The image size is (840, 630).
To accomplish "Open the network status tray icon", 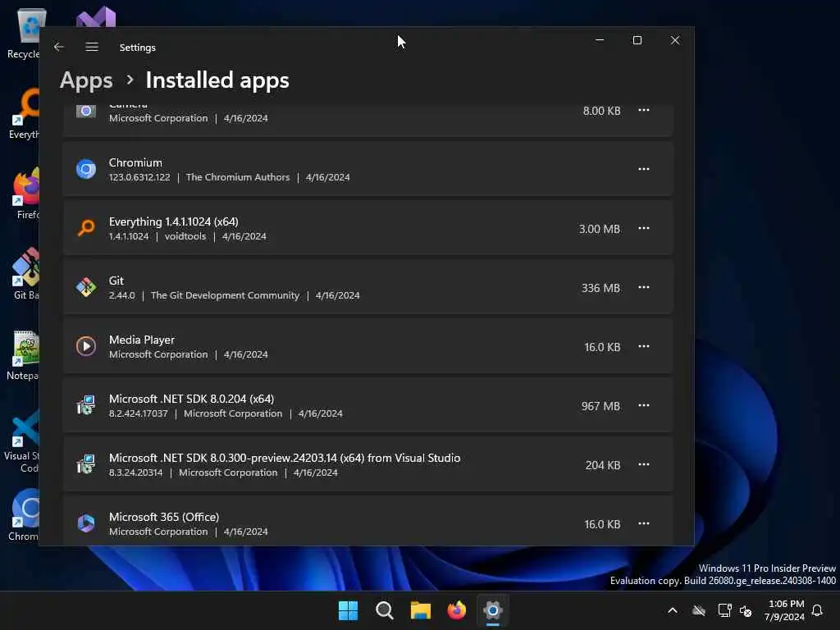I will tap(724, 610).
